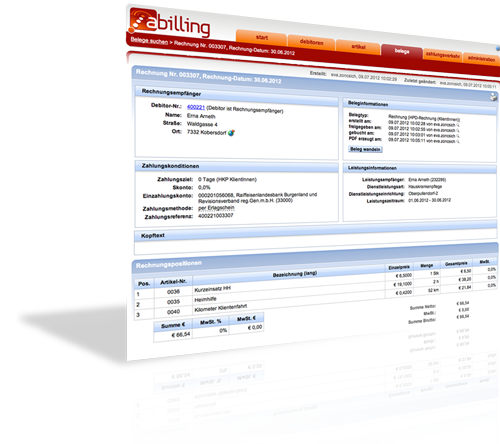The width and height of the screenshot is (500, 444).
Task: Open debitor number 400221 link
Action: coord(196,107)
